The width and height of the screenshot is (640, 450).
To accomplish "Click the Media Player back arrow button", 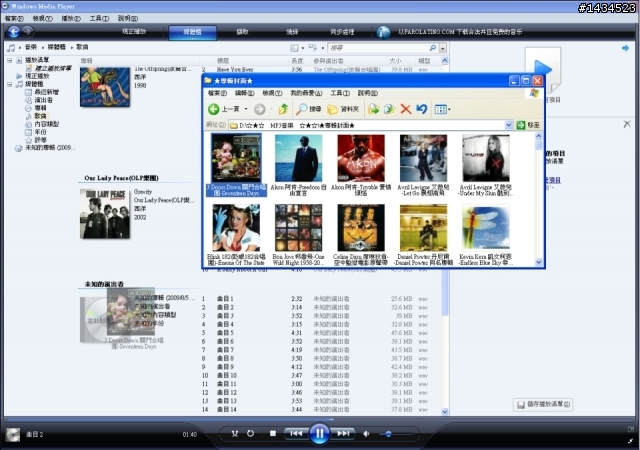I will pyautogui.click(x=13, y=31).
